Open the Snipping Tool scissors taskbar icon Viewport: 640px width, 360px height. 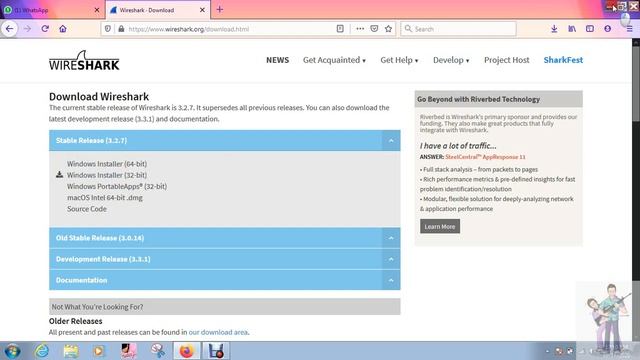[158, 351]
